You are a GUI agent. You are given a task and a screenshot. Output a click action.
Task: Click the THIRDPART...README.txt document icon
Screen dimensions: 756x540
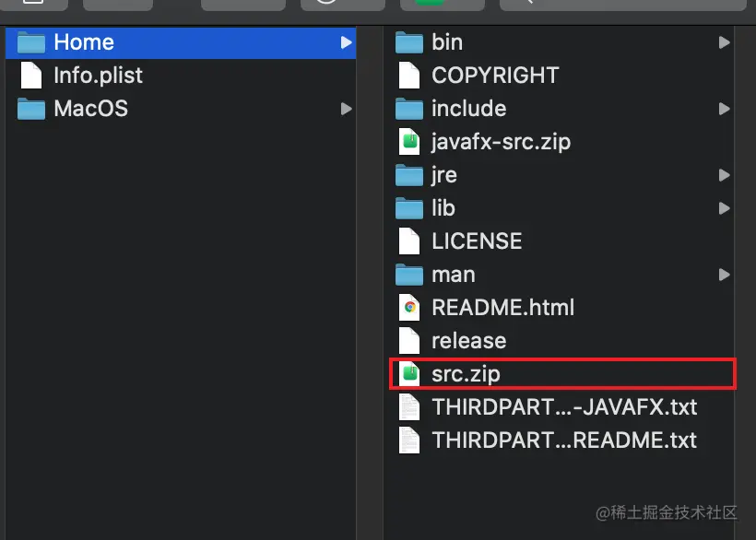(x=408, y=440)
